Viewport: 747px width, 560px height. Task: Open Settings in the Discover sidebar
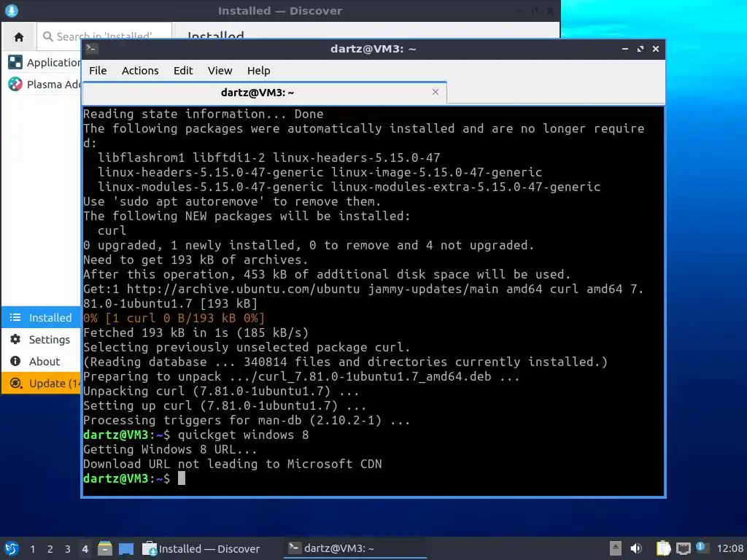(x=42, y=340)
